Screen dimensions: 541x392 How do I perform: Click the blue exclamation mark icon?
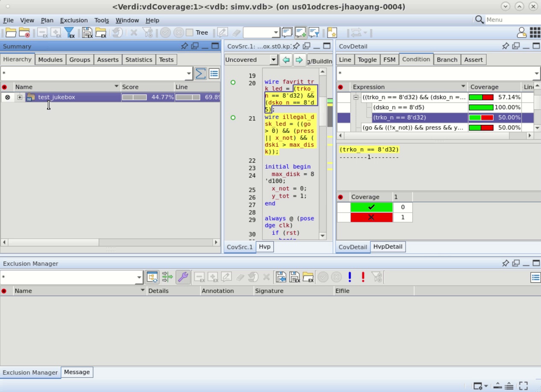tap(350, 277)
